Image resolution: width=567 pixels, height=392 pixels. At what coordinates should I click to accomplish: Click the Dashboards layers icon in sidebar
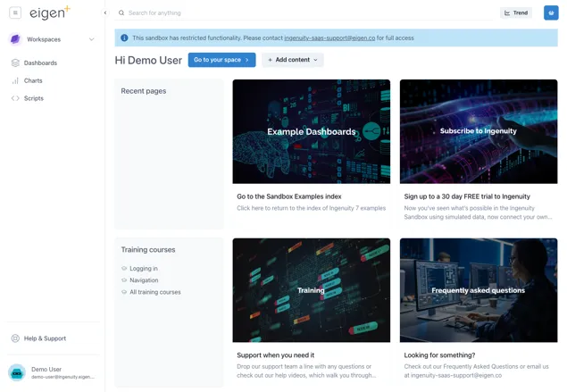15,63
